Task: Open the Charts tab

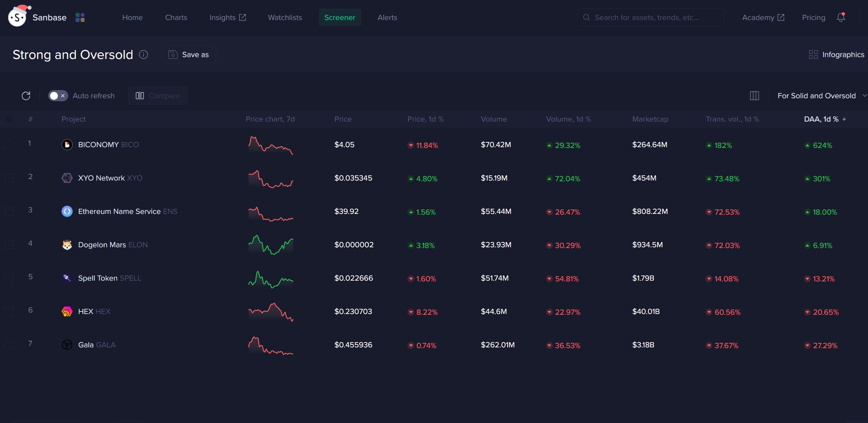Action: tap(176, 17)
